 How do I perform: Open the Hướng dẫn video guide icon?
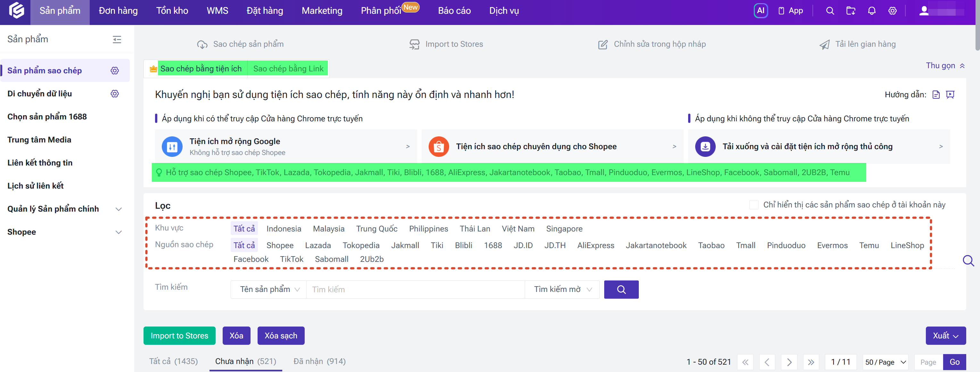point(950,95)
